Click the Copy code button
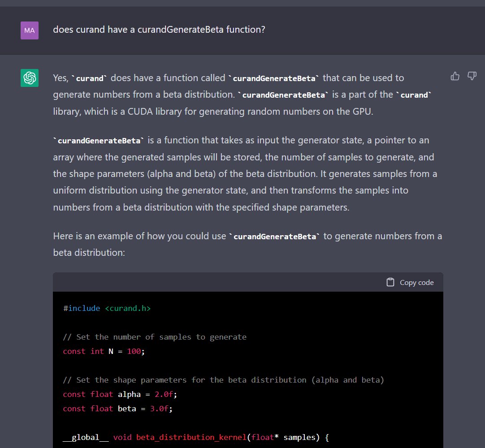The width and height of the screenshot is (485, 448). tap(410, 282)
